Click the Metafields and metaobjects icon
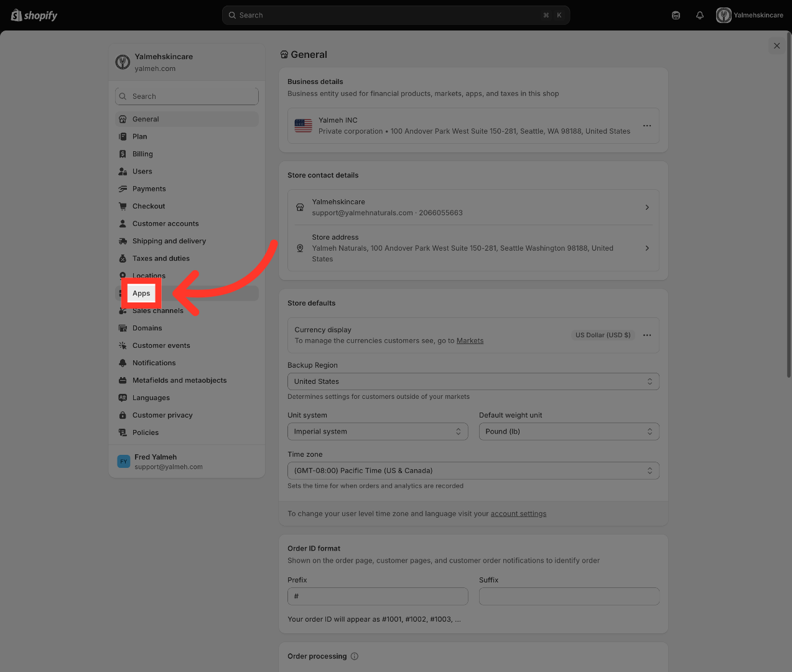 (x=123, y=380)
